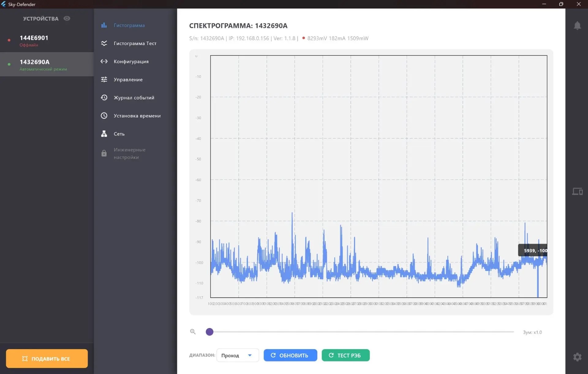Viewport: 588px width, 374px height.
Task: Open settings via the gear icon
Action: pos(577,357)
